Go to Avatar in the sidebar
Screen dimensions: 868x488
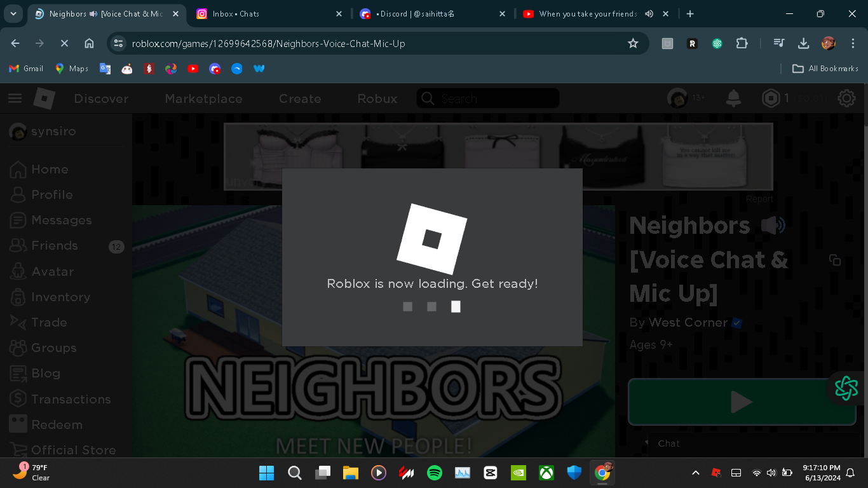click(x=42, y=271)
